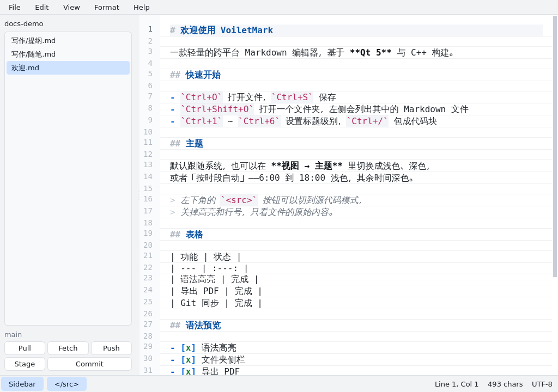
Task: Click the Line 1, Col 1 status indicator
Action: (x=457, y=384)
